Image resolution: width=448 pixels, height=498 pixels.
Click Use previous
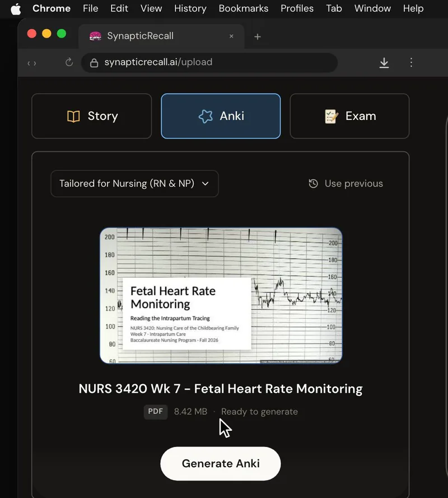346,184
